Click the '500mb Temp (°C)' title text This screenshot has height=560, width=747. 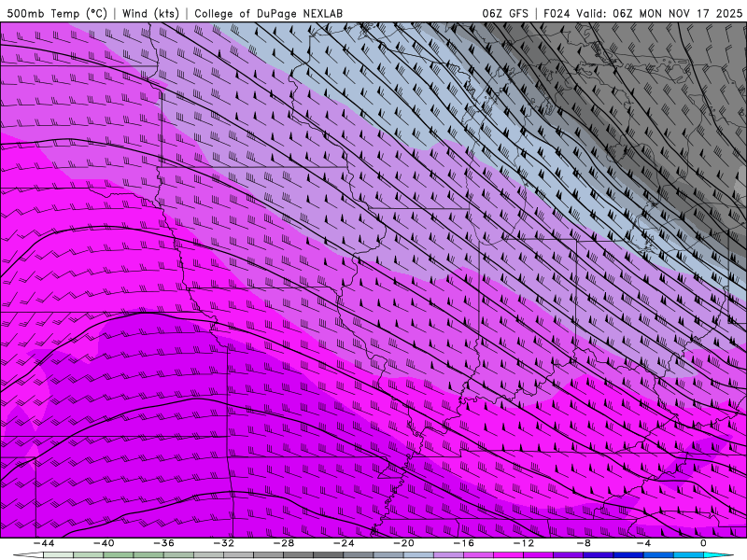tap(57, 13)
